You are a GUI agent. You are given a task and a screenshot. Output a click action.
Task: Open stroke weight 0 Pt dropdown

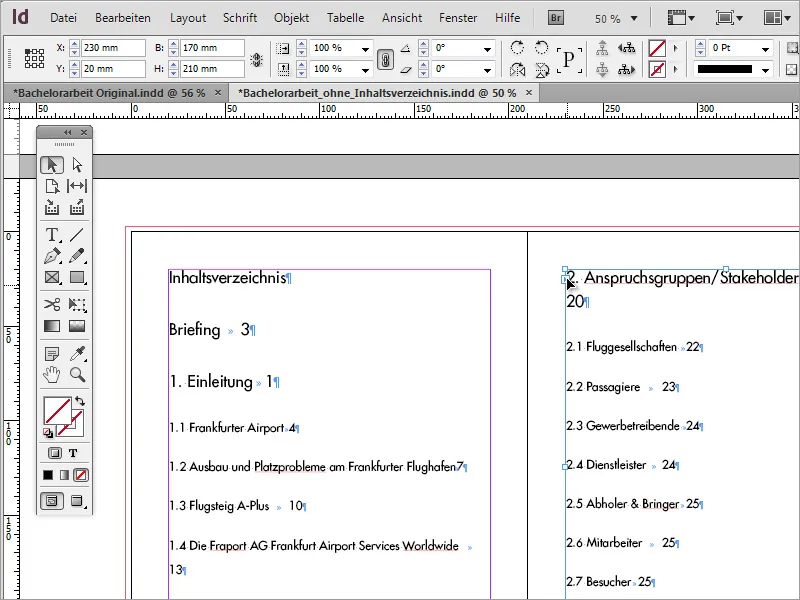pos(765,49)
